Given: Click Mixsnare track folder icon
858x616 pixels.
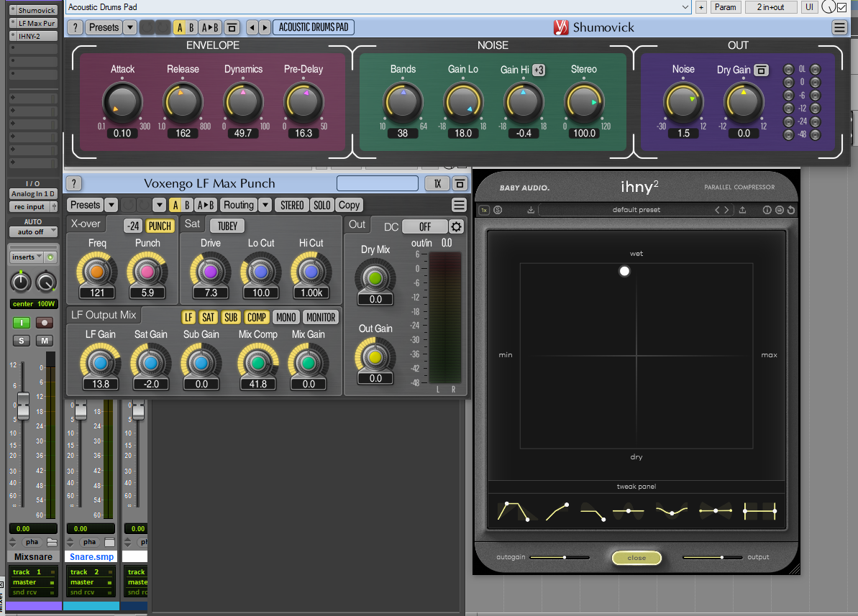Looking at the screenshot, I should tap(52, 542).
